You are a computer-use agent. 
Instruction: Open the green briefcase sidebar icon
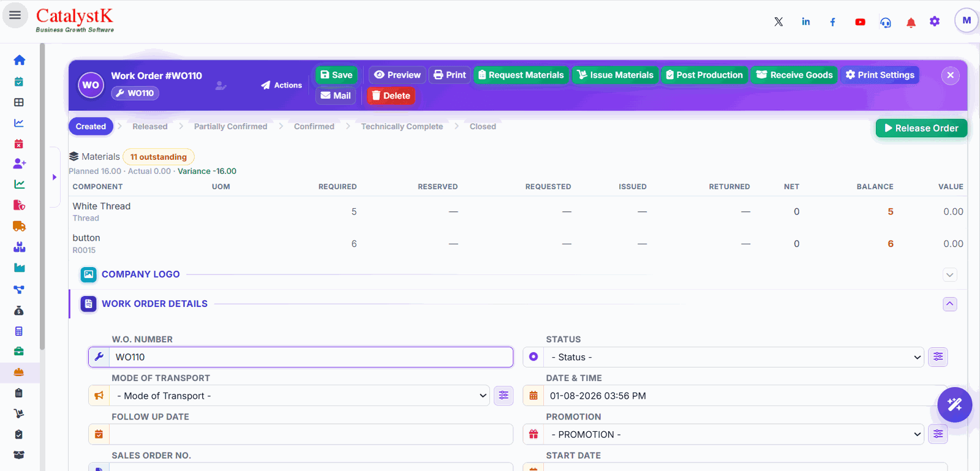coord(19,352)
